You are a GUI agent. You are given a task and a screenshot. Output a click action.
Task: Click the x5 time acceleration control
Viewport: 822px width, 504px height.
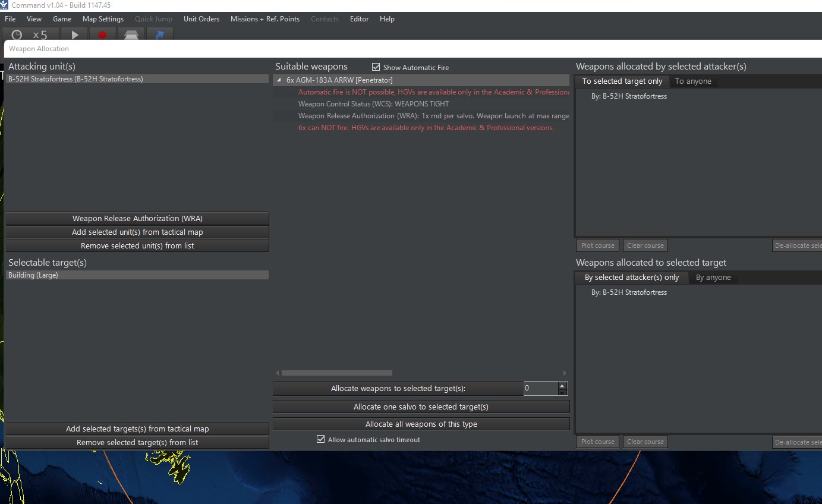click(x=40, y=35)
